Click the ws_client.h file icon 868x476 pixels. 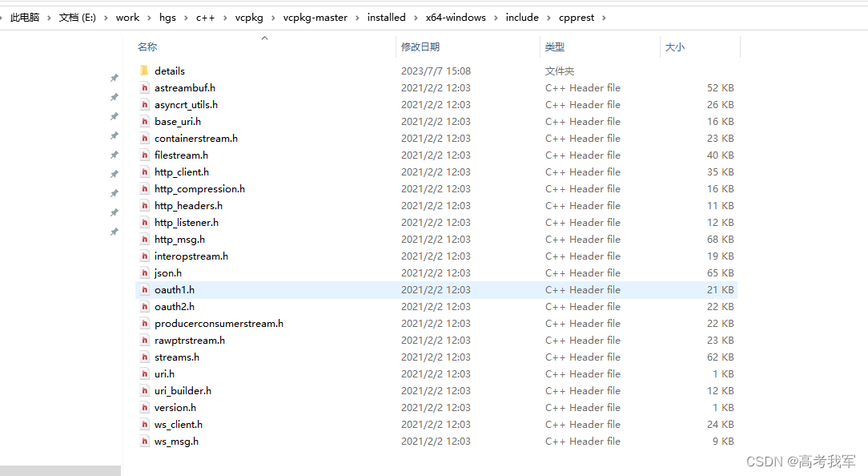tap(144, 424)
